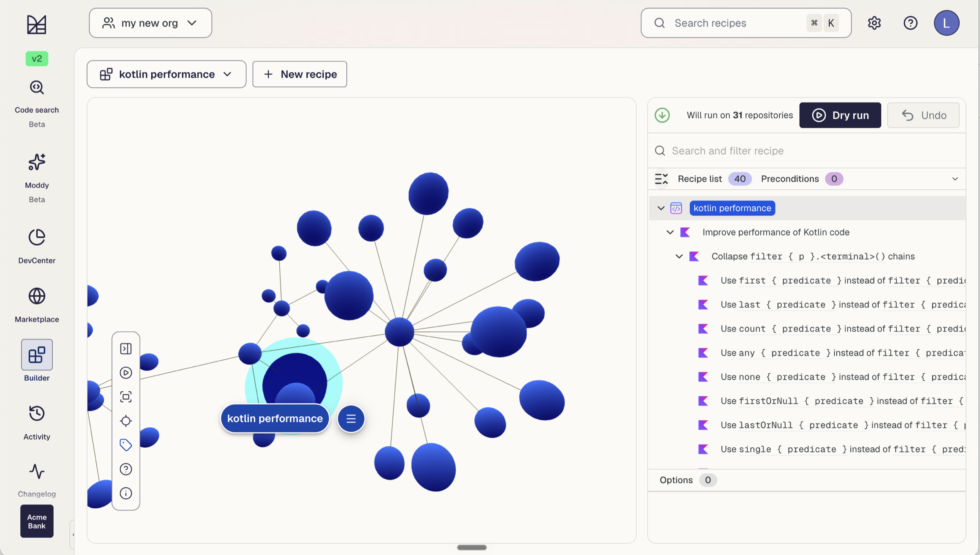Screen dimensions: 980x555
Task: Click the Acme Bank badge
Action: (37, 521)
